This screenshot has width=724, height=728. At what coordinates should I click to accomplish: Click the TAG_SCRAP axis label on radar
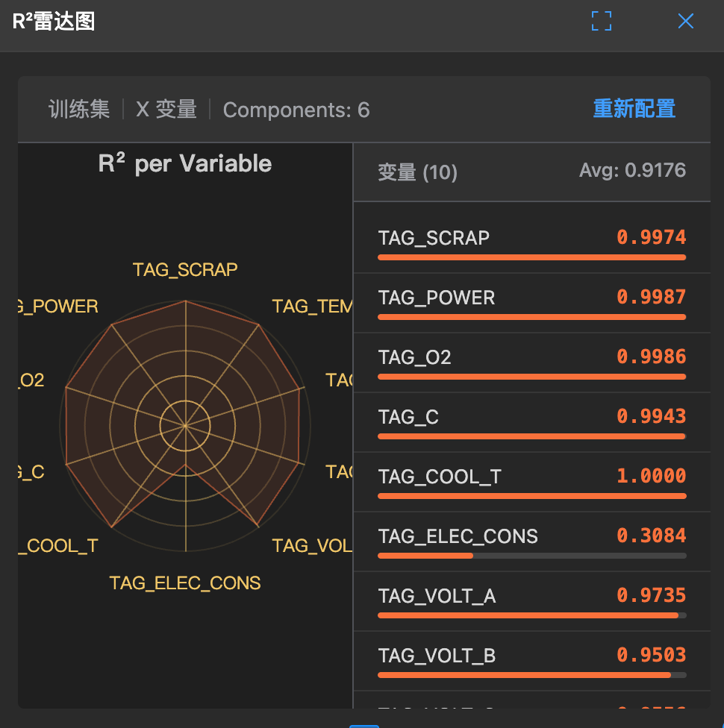click(184, 270)
